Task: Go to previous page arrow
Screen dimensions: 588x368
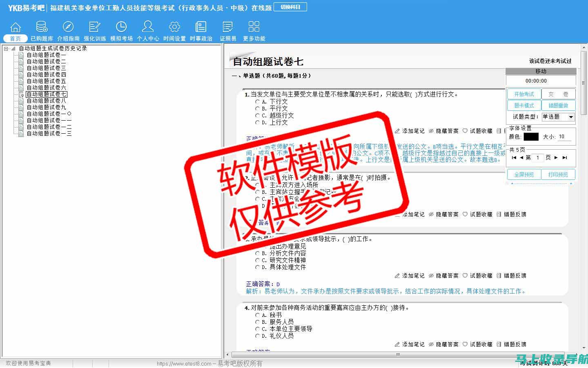Action: coord(521,157)
